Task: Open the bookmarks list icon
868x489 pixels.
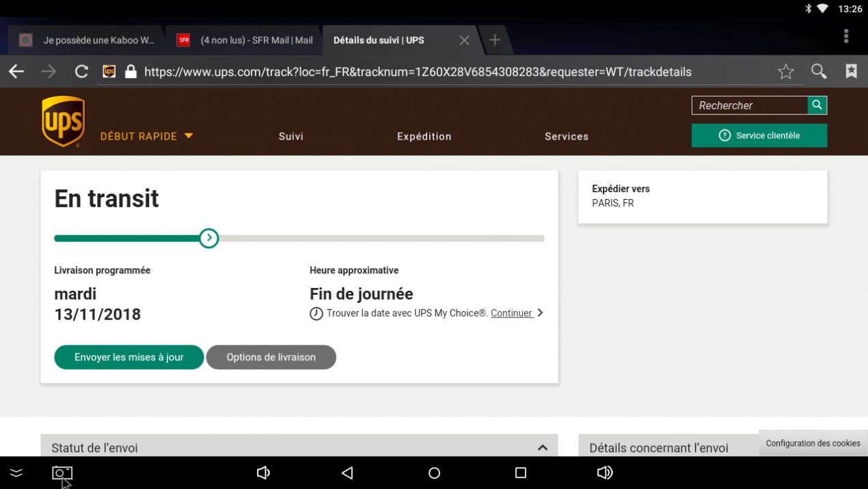Action: pyautogui.click(x=851, y=71)
